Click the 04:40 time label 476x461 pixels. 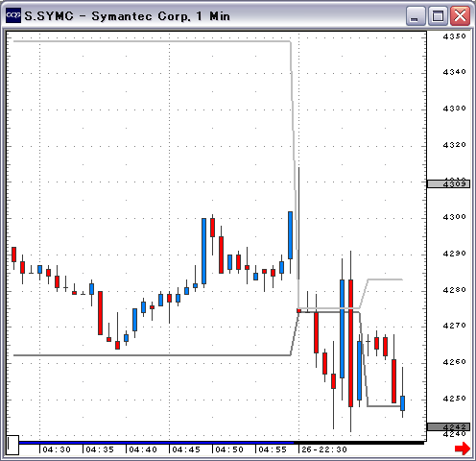[x=143, y=449]
